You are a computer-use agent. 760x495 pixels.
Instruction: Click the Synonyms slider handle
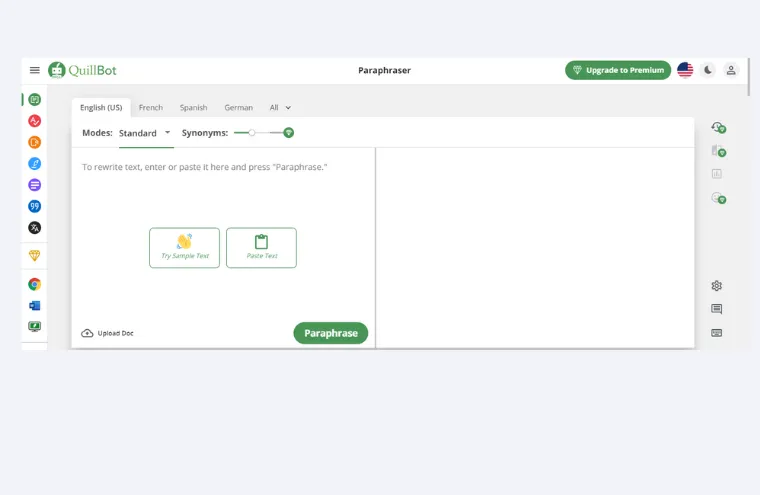click(x=252, y=132)
